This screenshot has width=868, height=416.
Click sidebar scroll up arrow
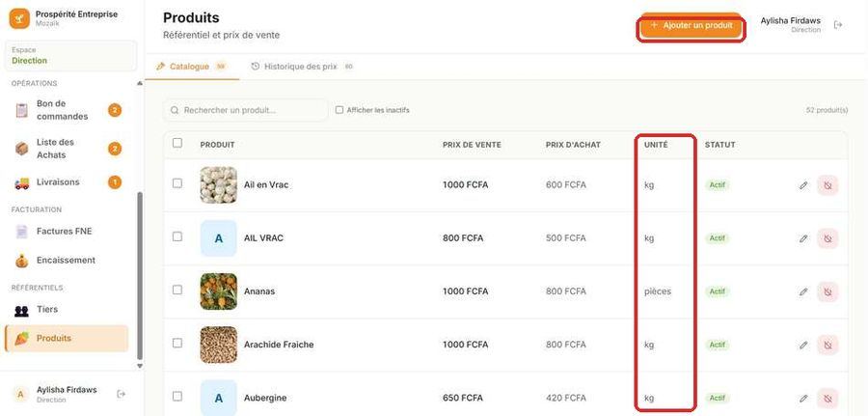pyautogui.click(x=140, y=84)
